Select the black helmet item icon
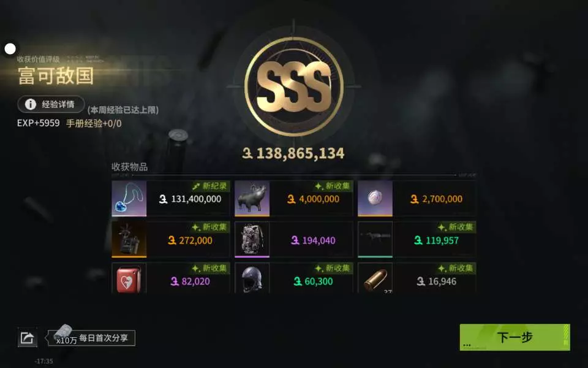This screenshot has height=368, width=588. tap(252, 278)
